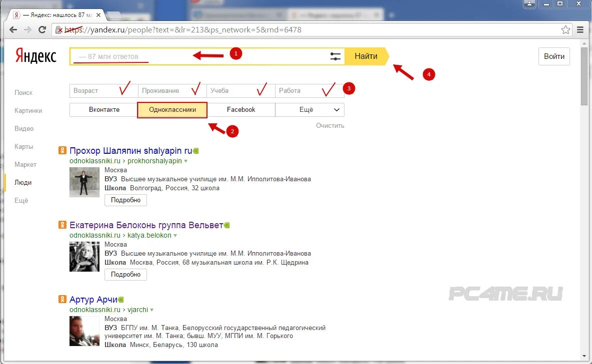Screen dimensions: 592x364
Task: Click the vjarchi URL path
Action: click(x=138, y=309)
